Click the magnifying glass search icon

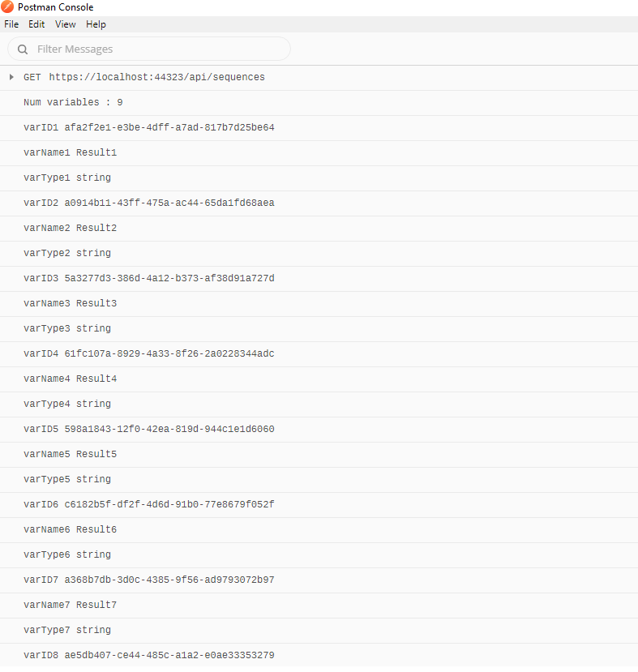(x=22, y=49)
